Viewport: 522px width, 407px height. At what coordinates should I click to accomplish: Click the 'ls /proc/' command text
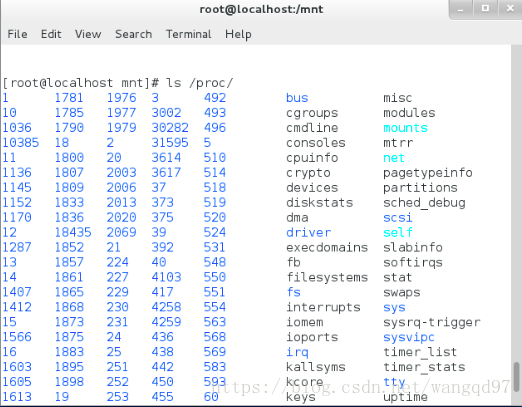[x=199, y=83]
